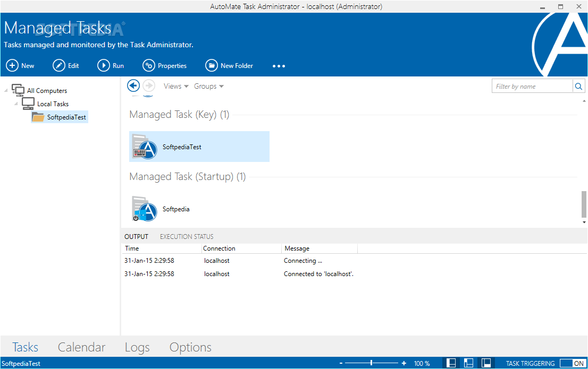Click the Edit pencil icon
This screenshot has height=369, width=588.
[x=58, y=65]
